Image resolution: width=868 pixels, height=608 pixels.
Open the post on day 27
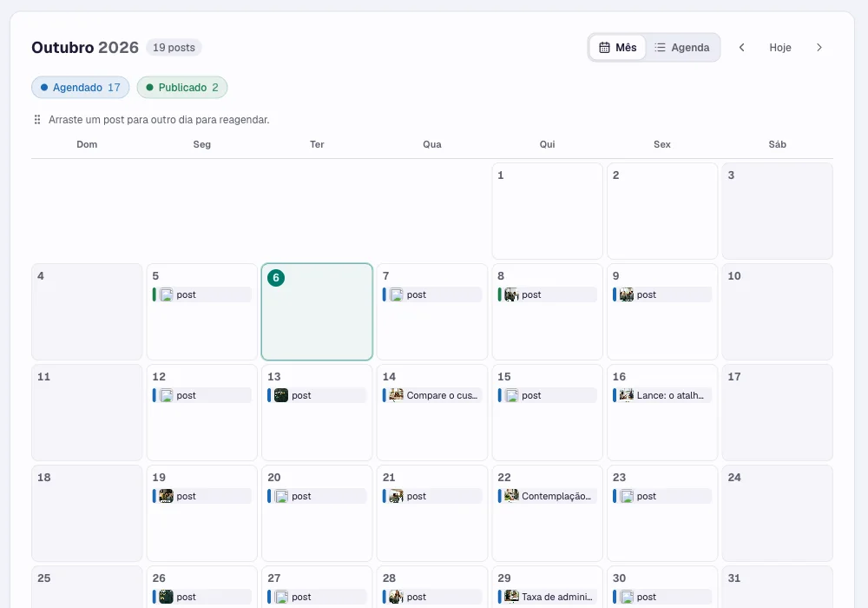[x=317, y=597]
